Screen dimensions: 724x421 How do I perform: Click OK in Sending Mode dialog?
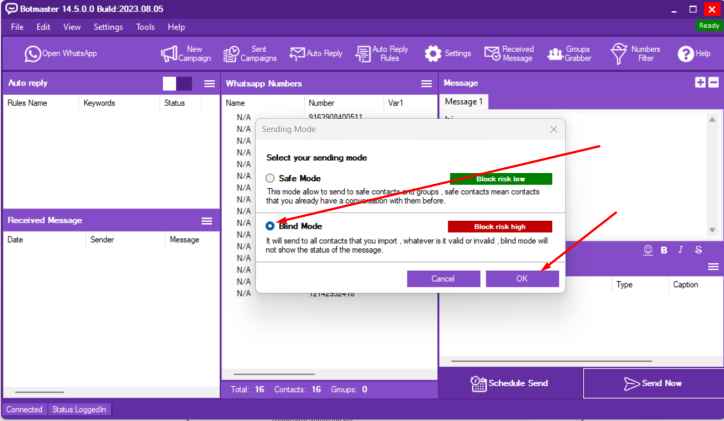click(522, 279)
